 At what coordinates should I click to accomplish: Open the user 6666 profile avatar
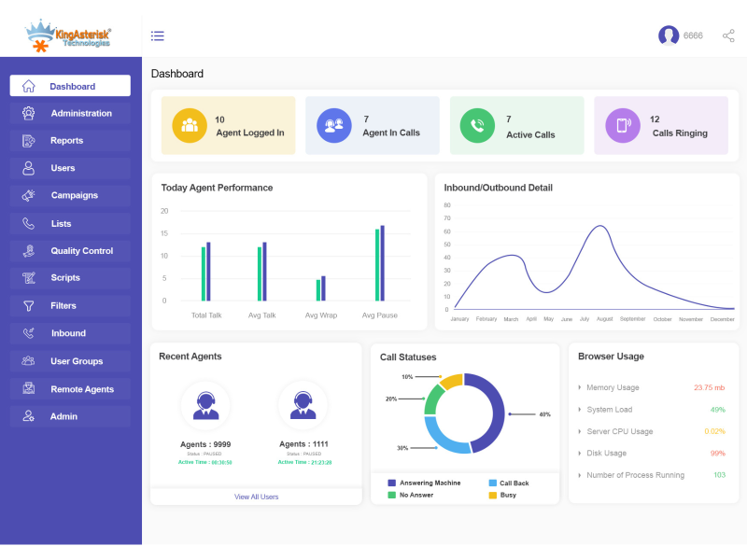tap(669, 35)
